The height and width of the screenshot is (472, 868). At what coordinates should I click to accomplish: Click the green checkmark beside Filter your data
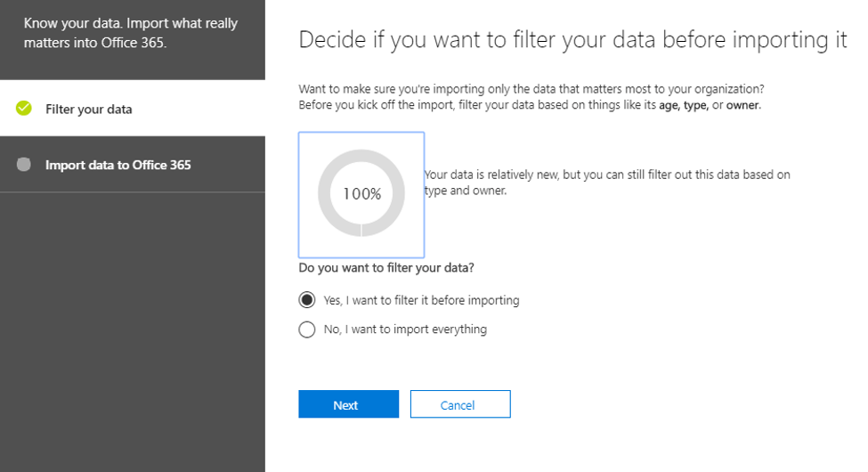pyautogui.click(x=24, y=109)
